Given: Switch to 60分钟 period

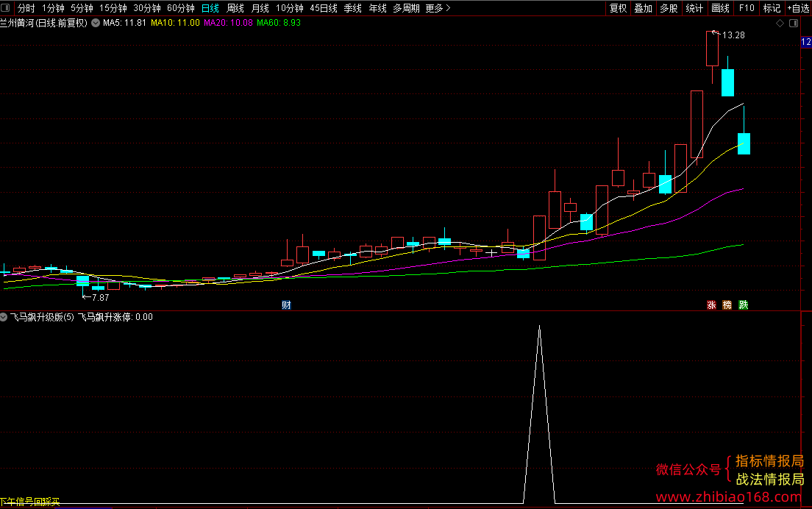Looking at the screenshot, I should coord(181,8).
